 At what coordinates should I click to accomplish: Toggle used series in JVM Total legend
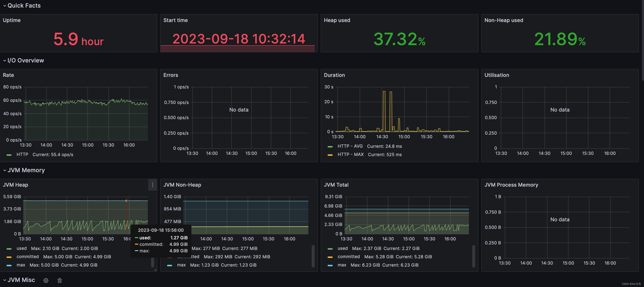click(x=342, y=249)
